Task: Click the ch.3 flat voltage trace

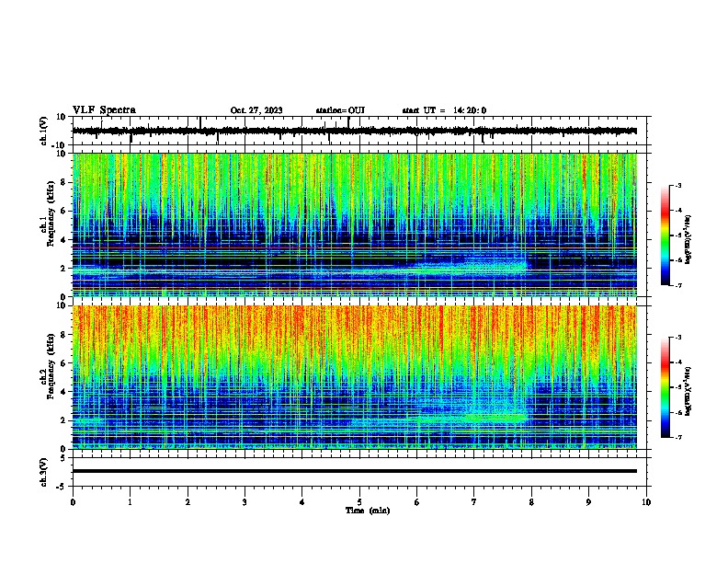Action: (x=354, y=471)
